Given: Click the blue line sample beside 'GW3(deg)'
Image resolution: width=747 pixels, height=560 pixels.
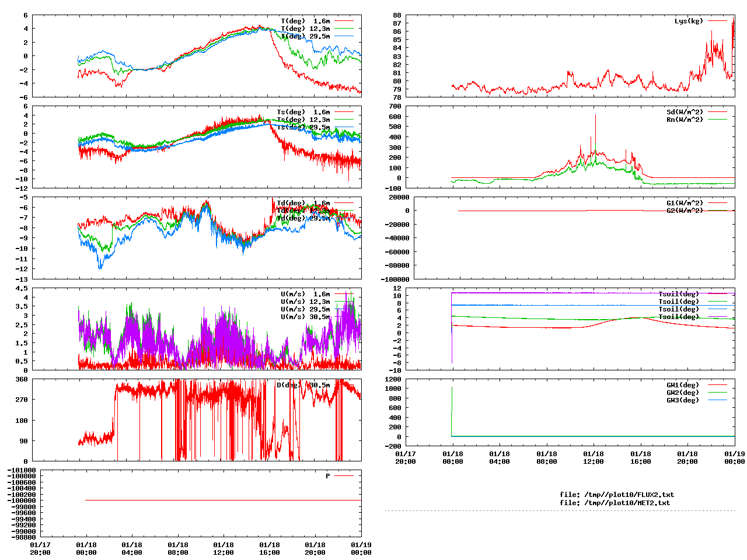Looking at the screenshot, I should pos(717,400).
